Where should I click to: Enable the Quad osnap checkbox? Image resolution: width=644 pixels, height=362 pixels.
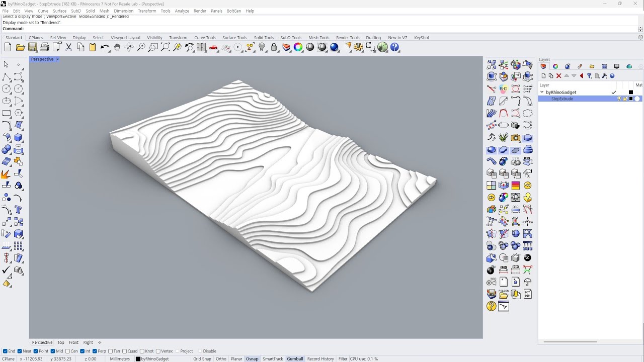click(x=124, y=351)
